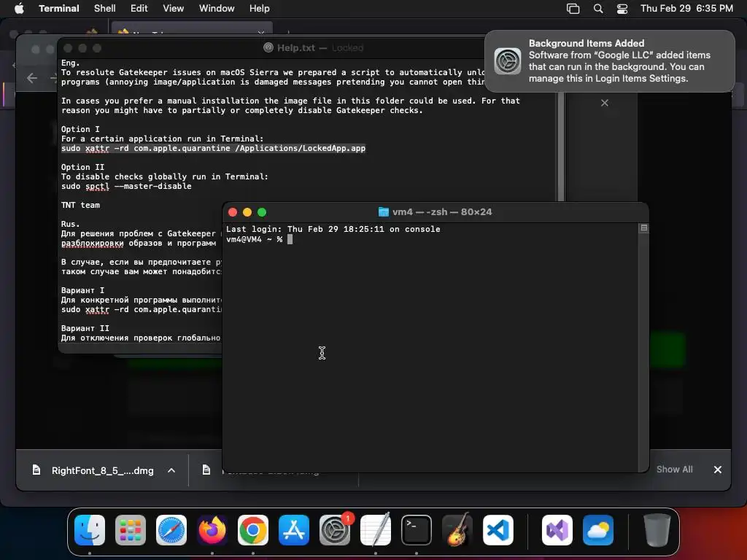Image resolution: width=747 pixels, height=560 pixels.
Task: Click the Help.txt vertical scrollbar
Action: pyautogui.click(x=561, y=147)
